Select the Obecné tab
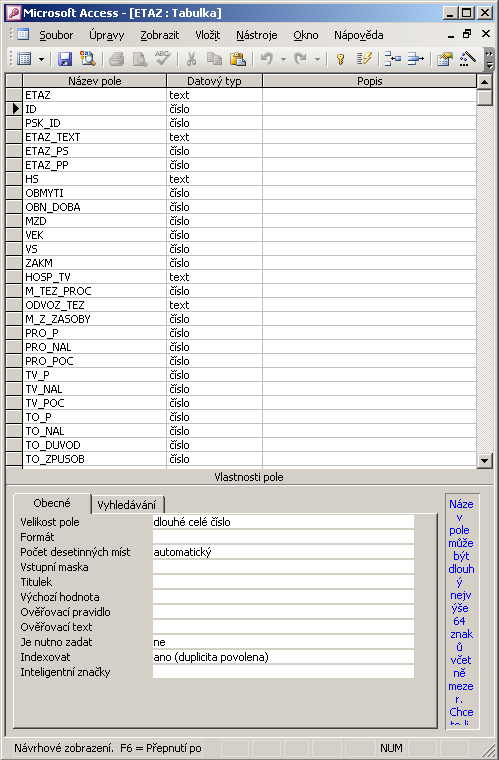This screenshot has height=760, width=499. 52,503
